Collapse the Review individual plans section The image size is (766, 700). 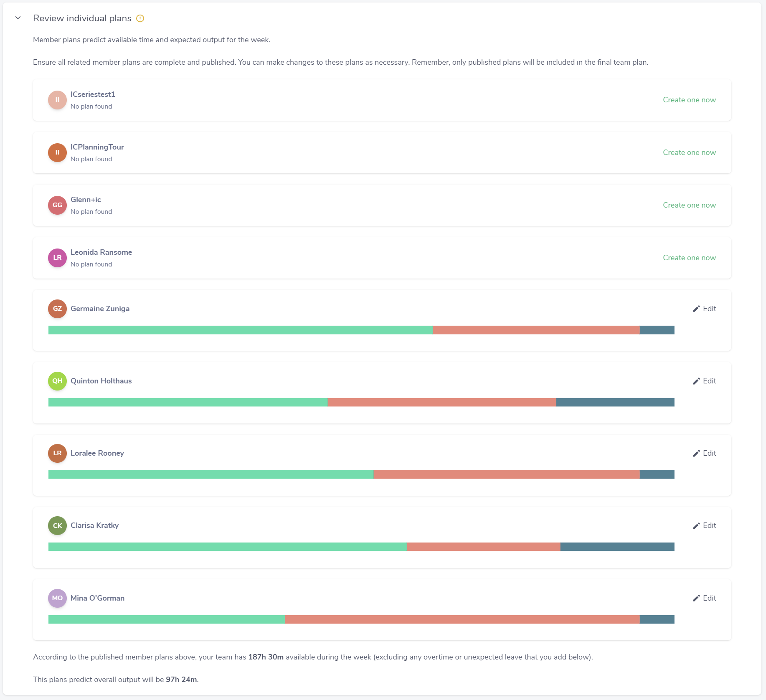click(x=18, y=18)
